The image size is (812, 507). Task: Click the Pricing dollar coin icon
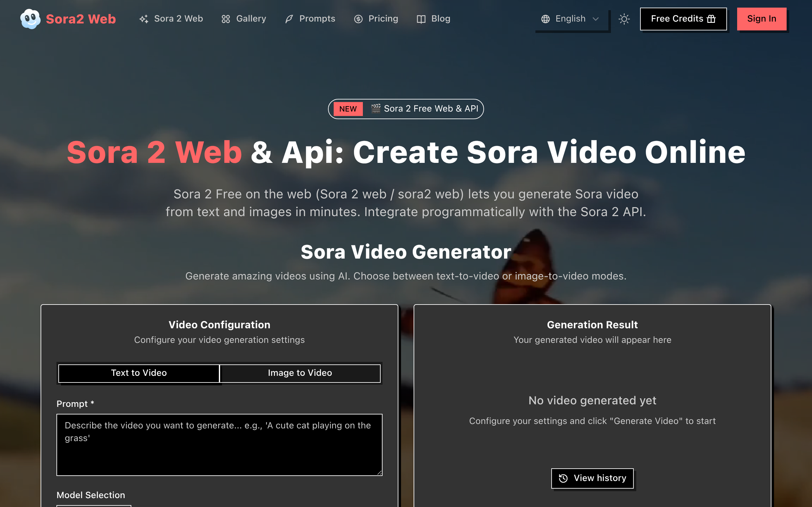[358, 19]
